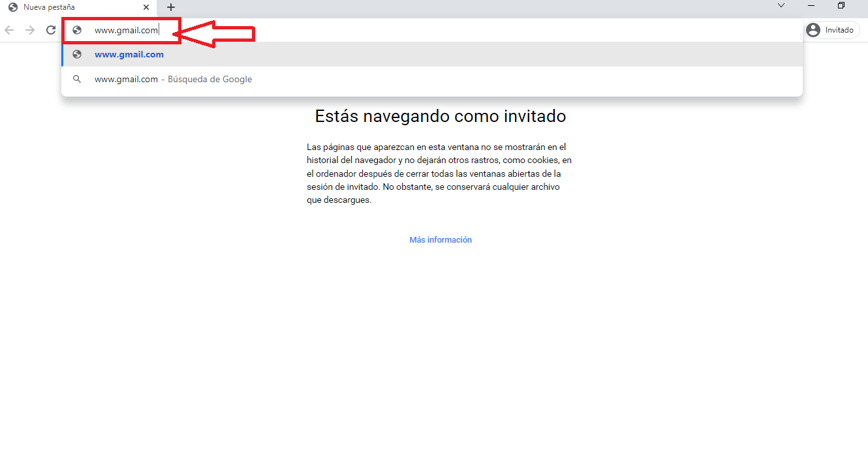Image resolution: width=868 pixels, height=456 pixels.
Task: Select the 'Búsqueda de Google' suggestion
Action: 432,79
